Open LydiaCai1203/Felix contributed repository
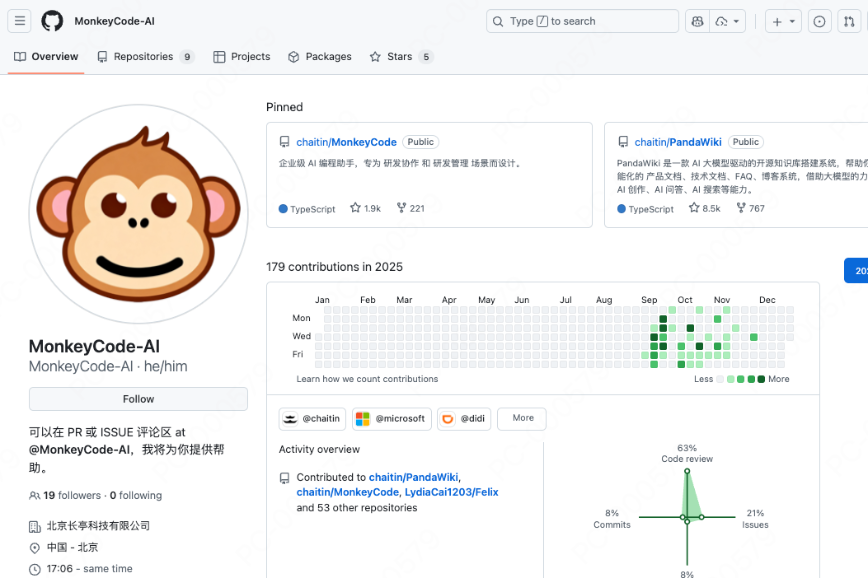The image size is (868, 578). pyautogui.click(x=451, y=492)
